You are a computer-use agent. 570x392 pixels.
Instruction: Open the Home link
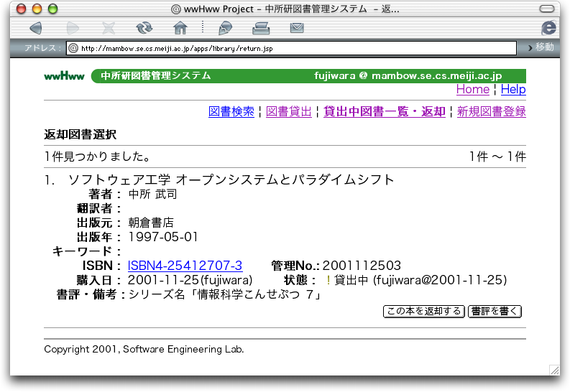pyautogui.click(x=472, y=89)
